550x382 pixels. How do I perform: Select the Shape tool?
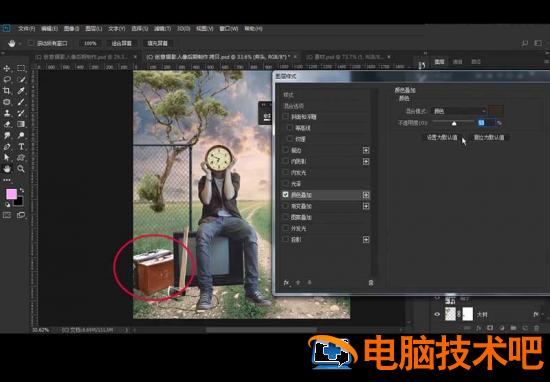tap(21, 158)
